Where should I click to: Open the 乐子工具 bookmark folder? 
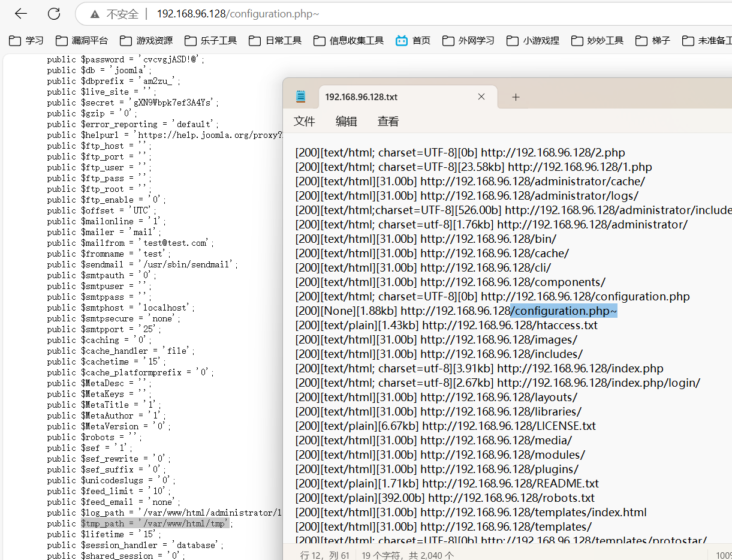[210, 41]
